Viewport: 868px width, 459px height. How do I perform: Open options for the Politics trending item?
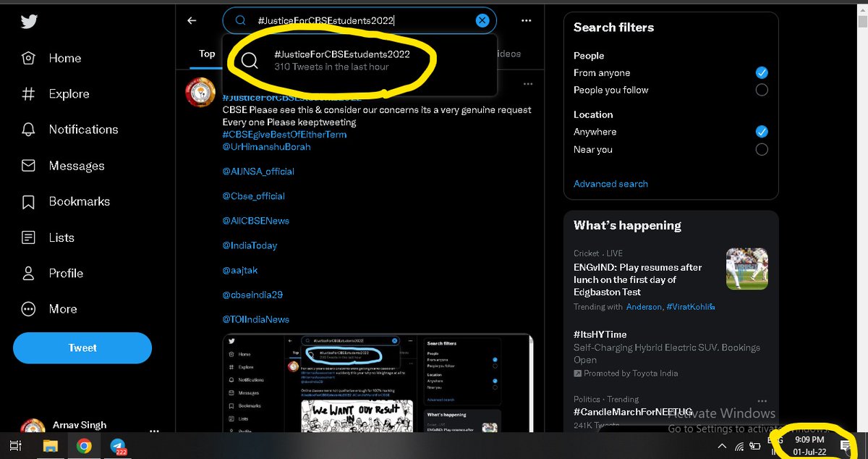click(761, 400)
